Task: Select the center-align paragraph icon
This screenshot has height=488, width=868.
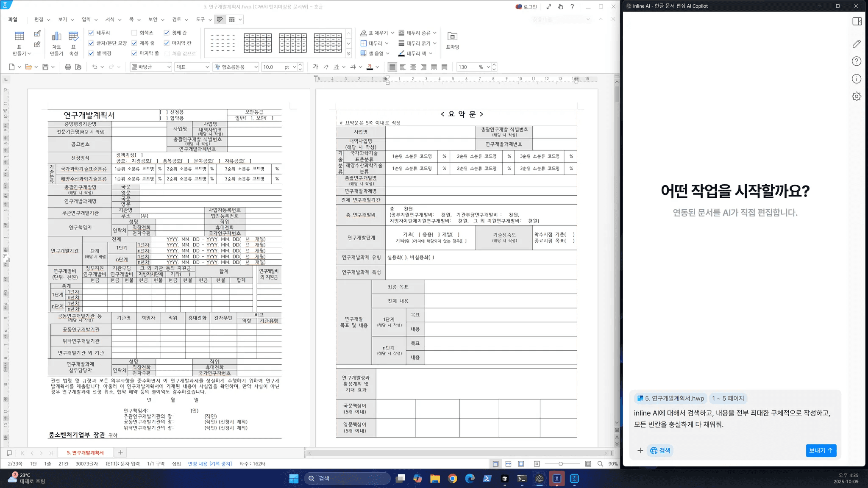Action: pyautogui.click(x=413, y=67)
